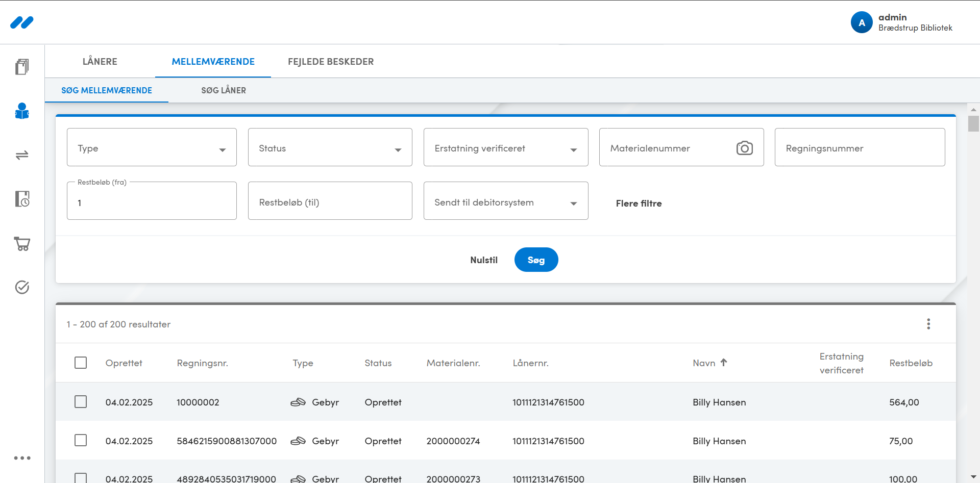Sort by the Materialenr. column header
This screenshot has height=483, width=980.
tap(453, 363)
